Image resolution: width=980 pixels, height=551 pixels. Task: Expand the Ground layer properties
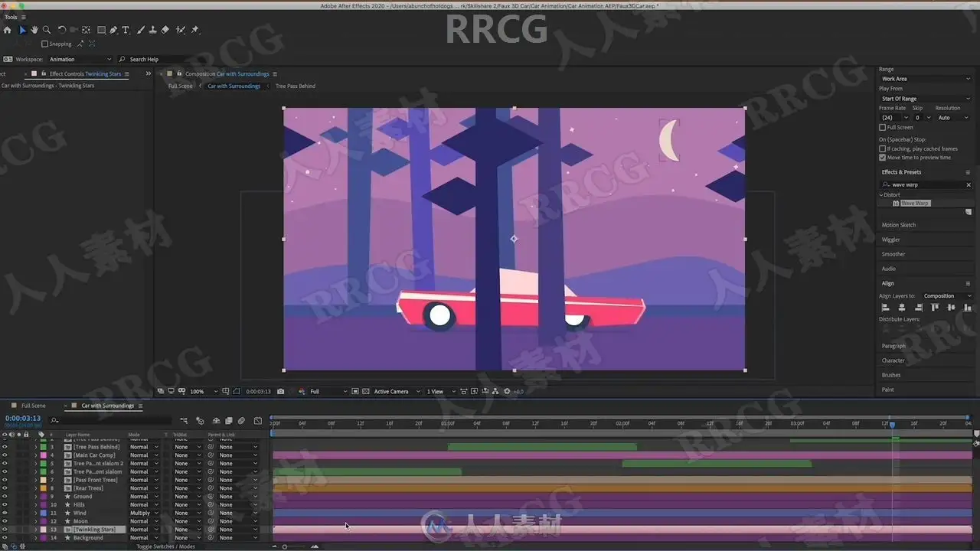pos(35,497)
